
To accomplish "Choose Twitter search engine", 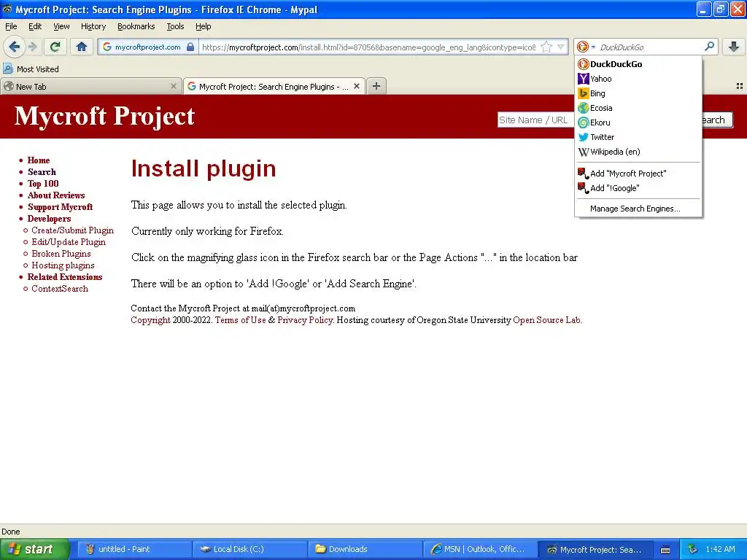I will click(638, 137).
